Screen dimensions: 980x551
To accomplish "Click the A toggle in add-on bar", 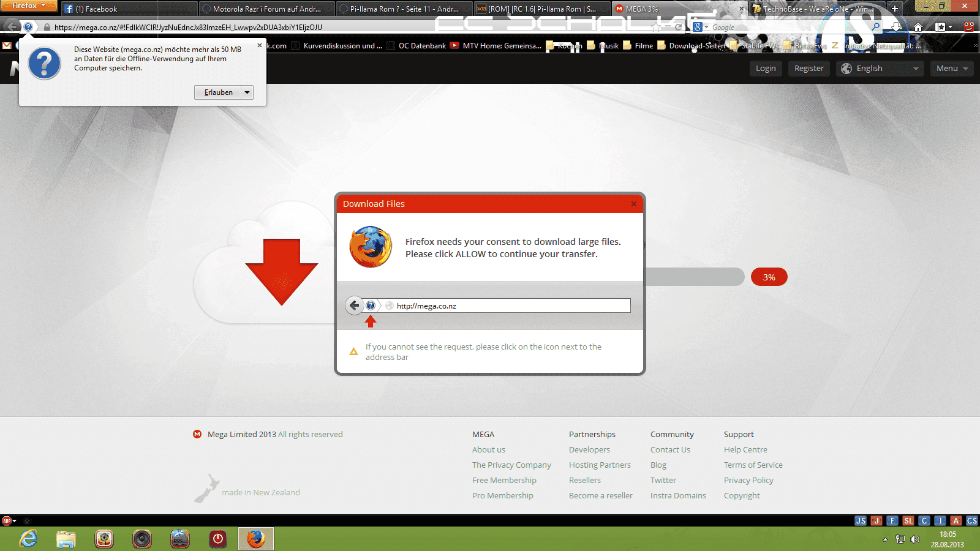I will (956, 521).
